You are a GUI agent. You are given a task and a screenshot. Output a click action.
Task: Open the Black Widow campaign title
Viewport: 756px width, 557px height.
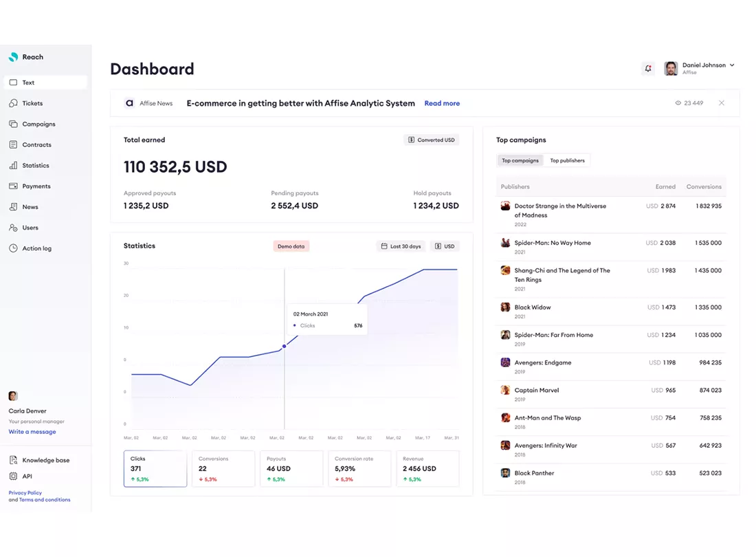point(532,307)
